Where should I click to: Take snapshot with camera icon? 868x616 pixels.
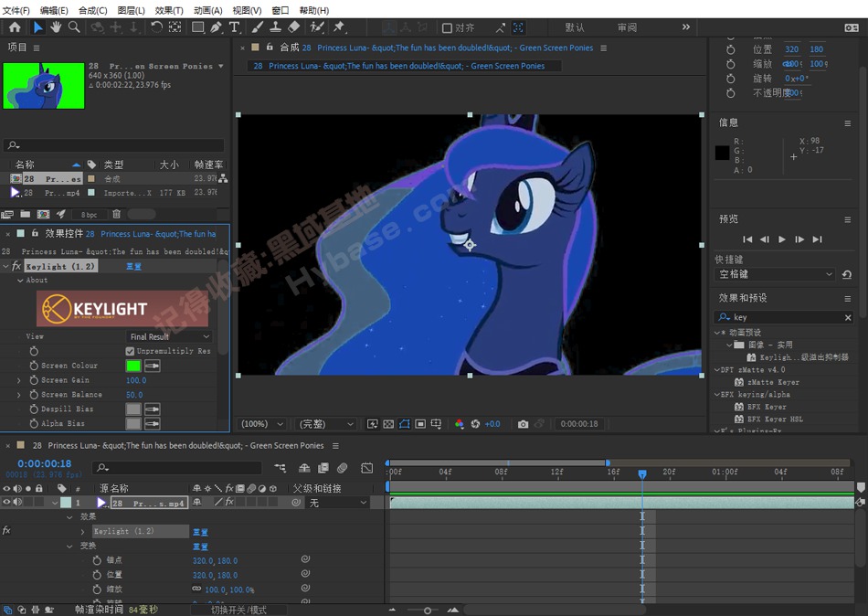(523, 424)
